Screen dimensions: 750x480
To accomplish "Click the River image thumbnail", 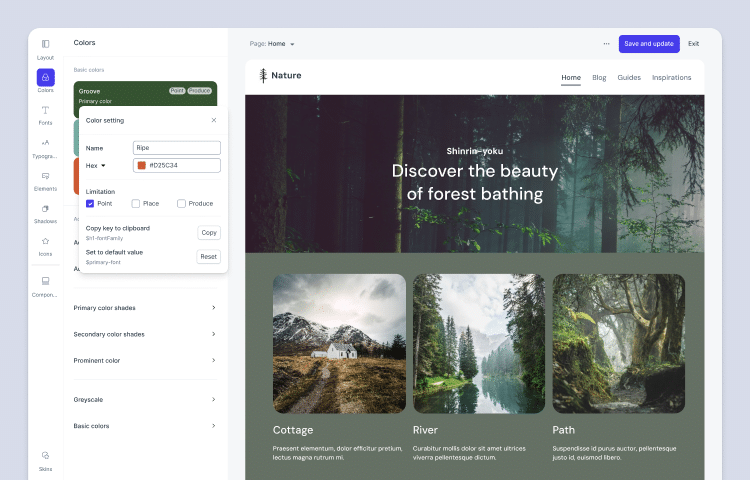I will coord(479,343).
